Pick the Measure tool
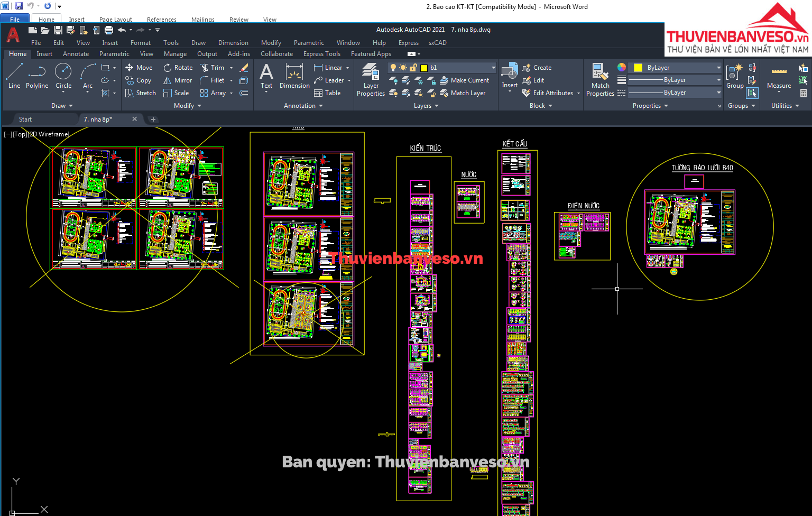 point(779,76)
